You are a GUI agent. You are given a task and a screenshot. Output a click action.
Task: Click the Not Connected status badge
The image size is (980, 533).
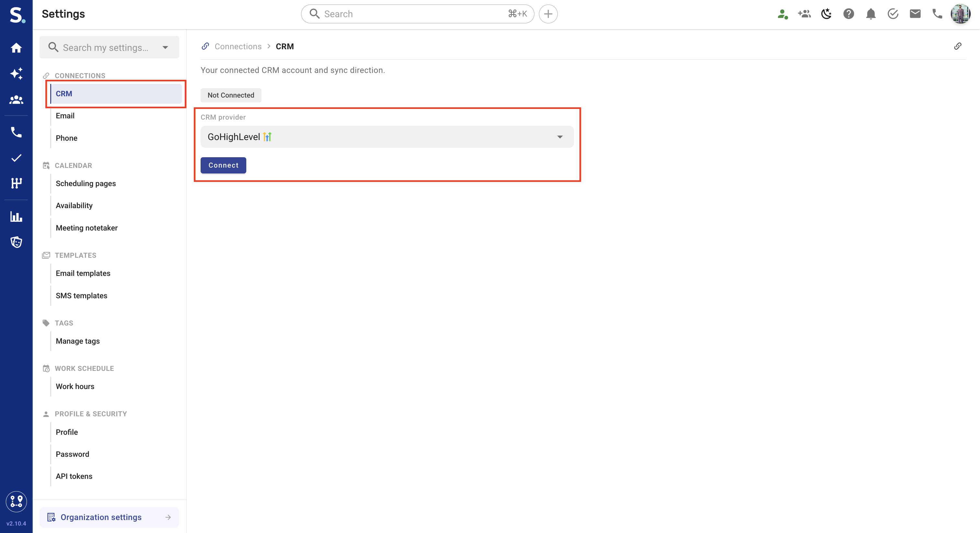click(x=231, y=95)
